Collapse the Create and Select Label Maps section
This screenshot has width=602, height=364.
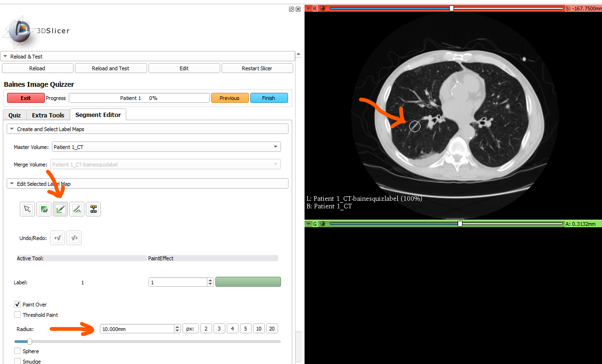(x=11, y=128)
